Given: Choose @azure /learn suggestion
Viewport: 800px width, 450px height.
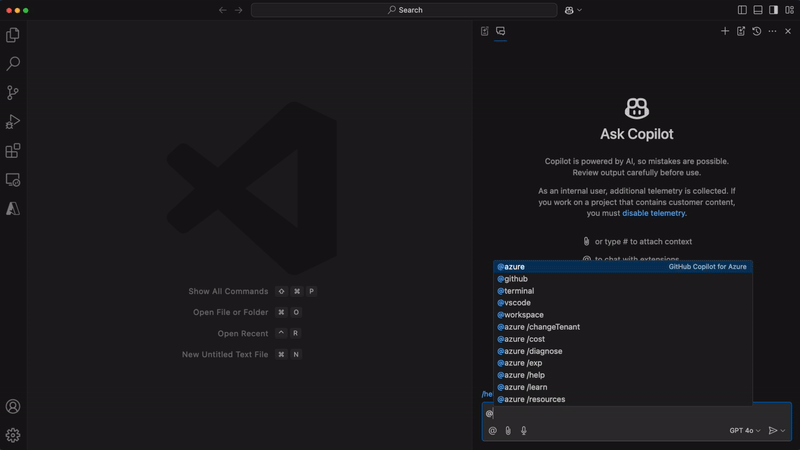Looking at the screenshot, I should tap(622, 387).
